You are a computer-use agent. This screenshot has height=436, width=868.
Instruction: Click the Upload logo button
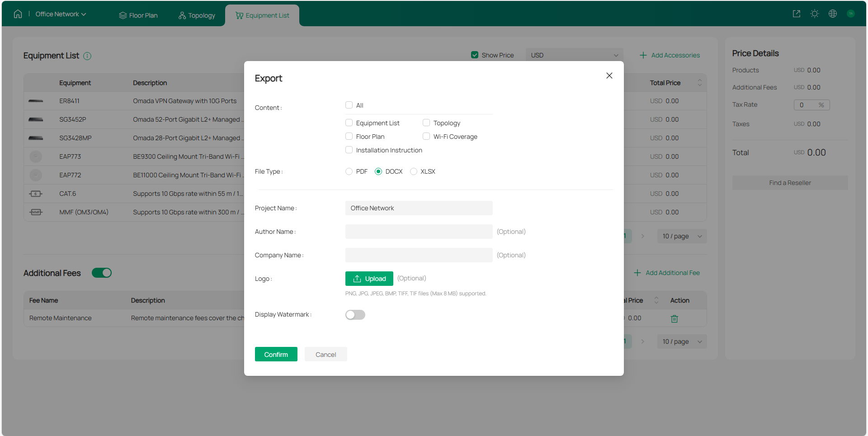[x=369, y=279]
